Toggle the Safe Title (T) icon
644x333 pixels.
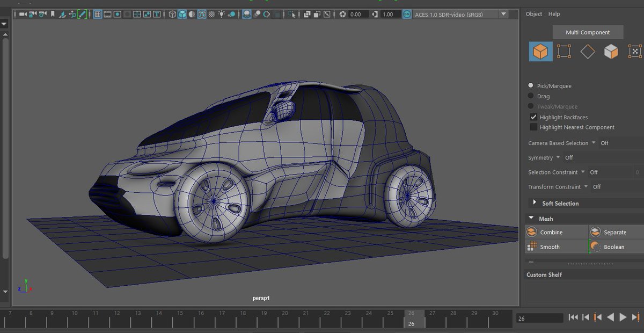(x=157, y=15)
